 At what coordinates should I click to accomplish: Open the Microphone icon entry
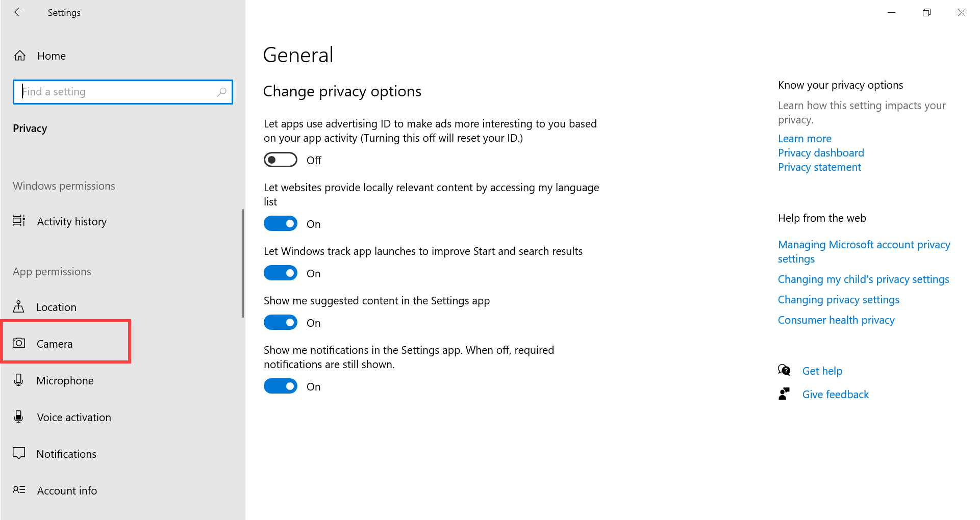coord(19,380)
